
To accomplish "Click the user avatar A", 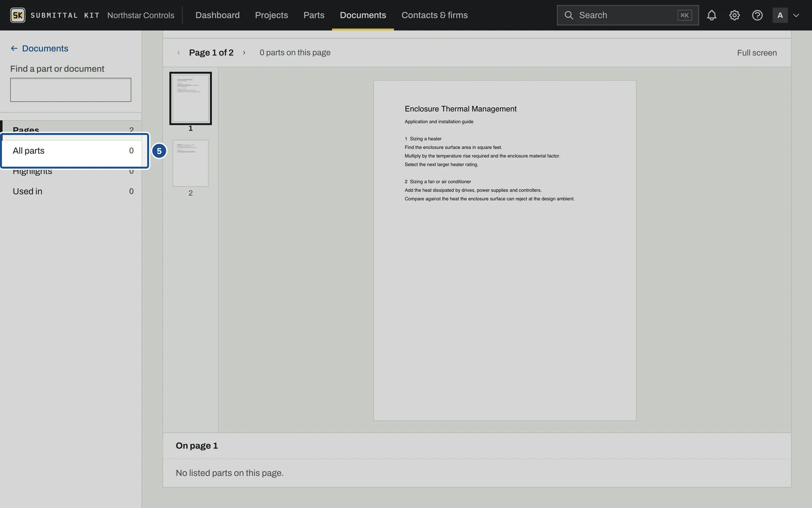I will [x=780, y=15].
